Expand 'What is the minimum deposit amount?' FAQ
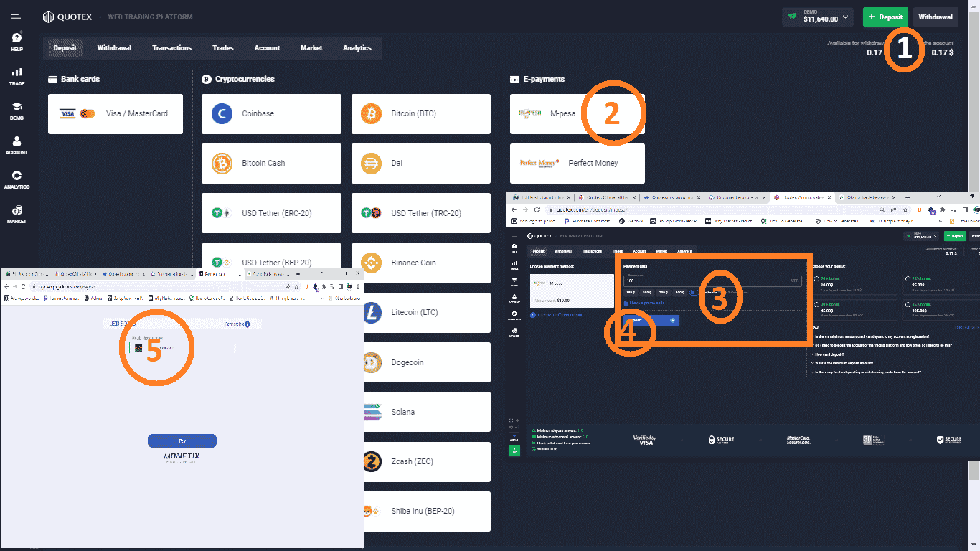The width and height of the screenshot is (980, 551). (x=842, y=363)
